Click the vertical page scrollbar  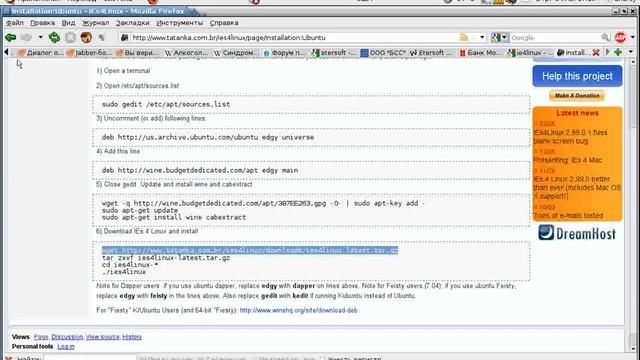pos(633,204)
